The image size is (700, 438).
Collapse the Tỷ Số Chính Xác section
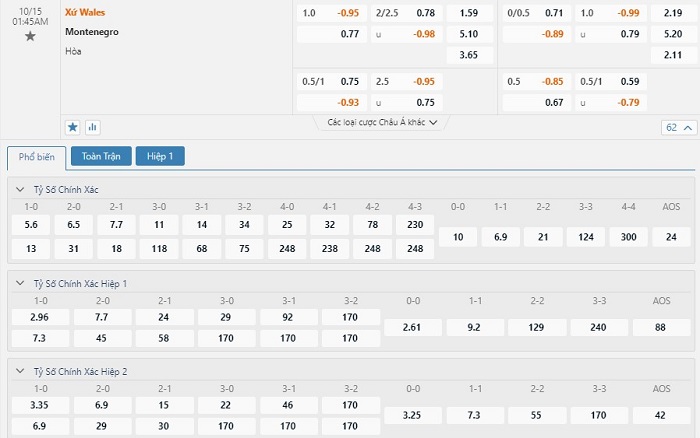click(20, 189)
